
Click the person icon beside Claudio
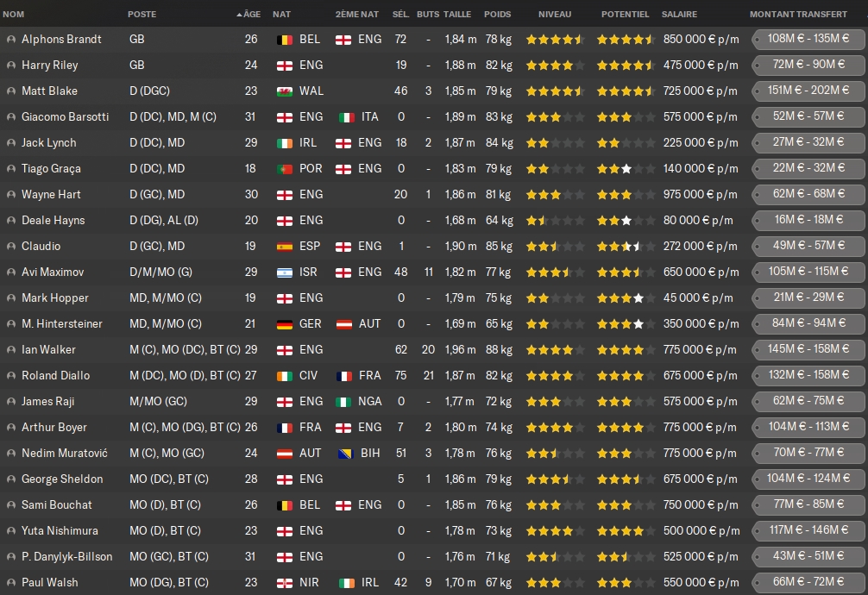10,247
